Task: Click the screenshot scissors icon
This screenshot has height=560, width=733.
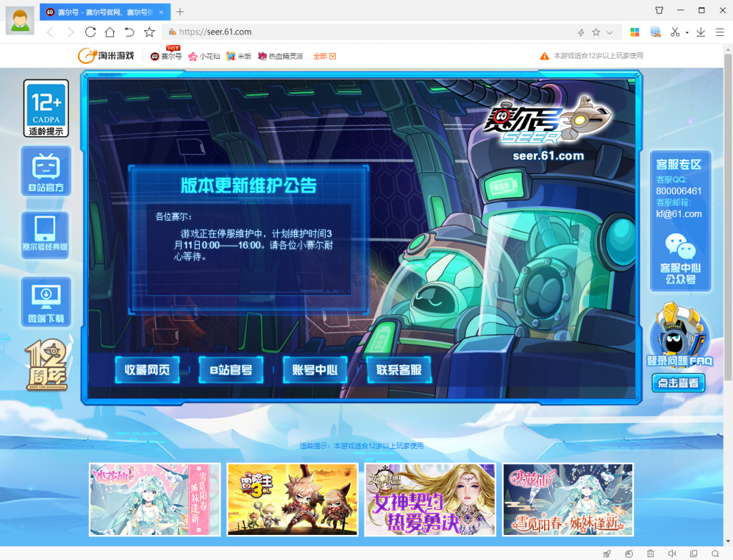Action: tap(674, 32)
